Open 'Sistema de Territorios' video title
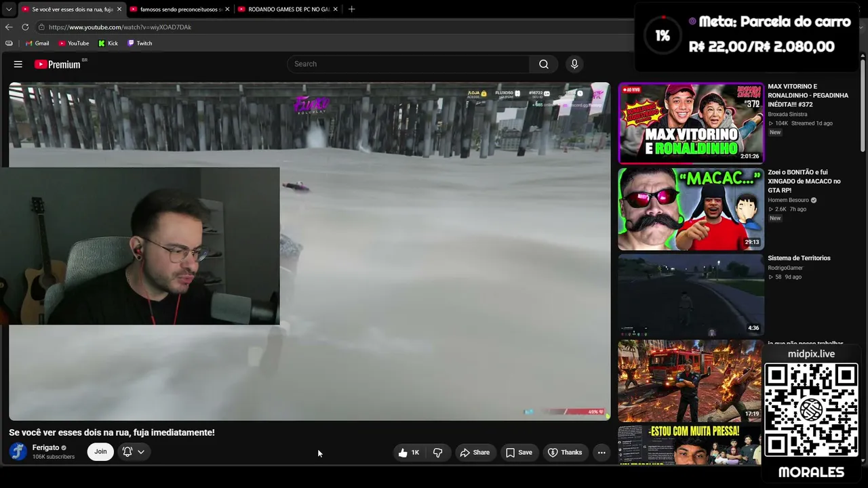The height and width of the screenshot is (488, 868). tap(799, 258)
